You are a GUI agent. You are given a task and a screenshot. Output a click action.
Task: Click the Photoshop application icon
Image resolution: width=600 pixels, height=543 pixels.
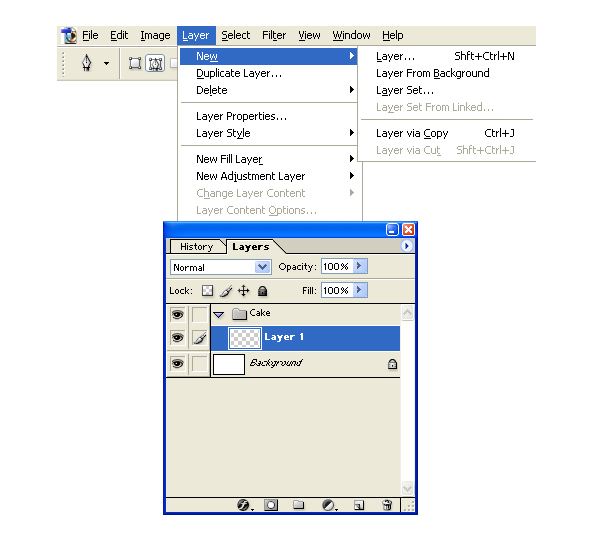pos(69,35)
